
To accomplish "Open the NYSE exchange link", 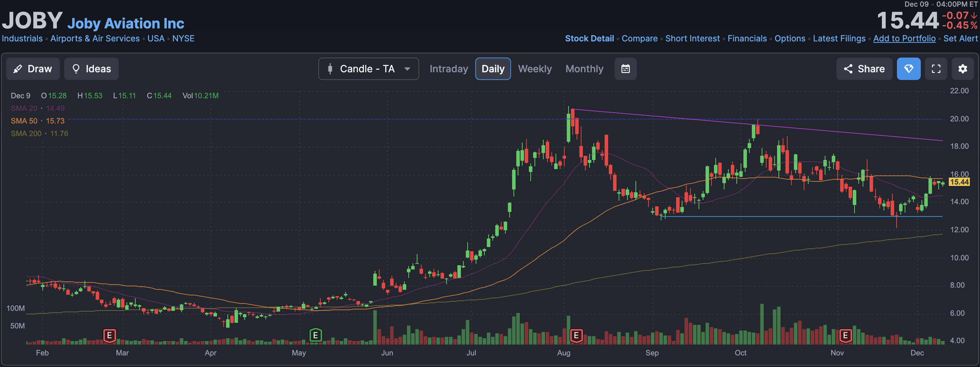I will (183, 39).
